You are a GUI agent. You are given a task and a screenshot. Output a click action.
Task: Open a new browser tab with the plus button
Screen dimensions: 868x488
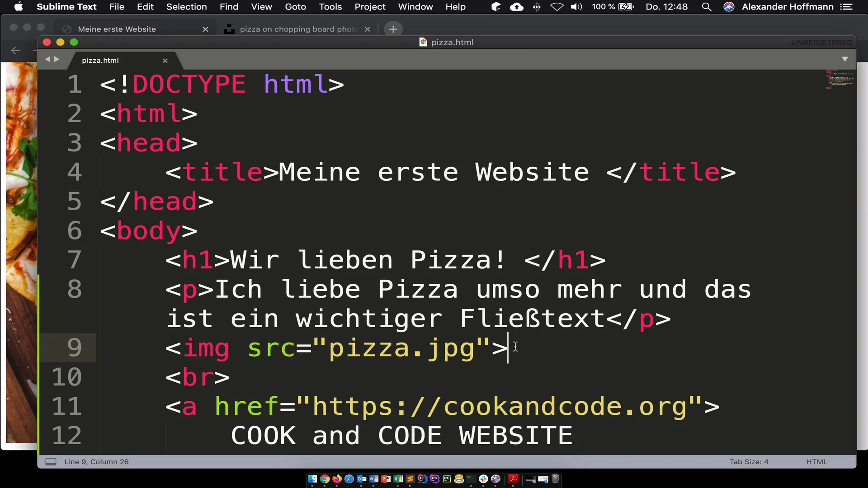[393, 29]
